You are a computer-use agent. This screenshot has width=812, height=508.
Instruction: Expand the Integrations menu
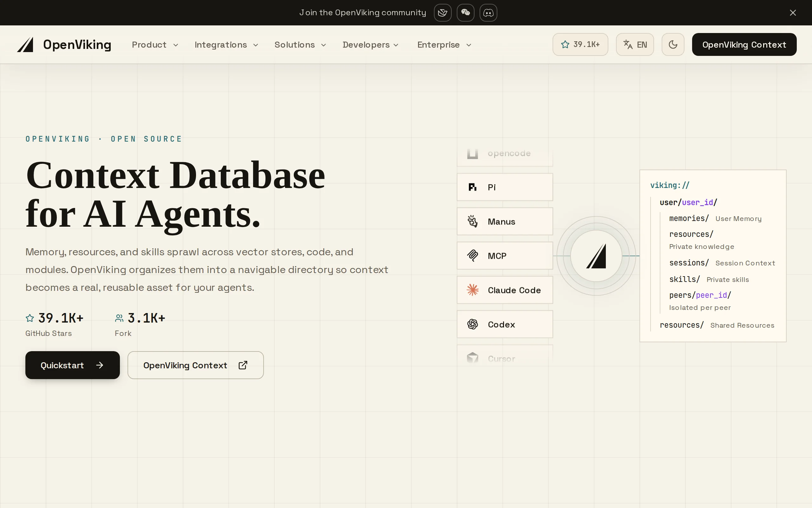click(x=226, y=45)
